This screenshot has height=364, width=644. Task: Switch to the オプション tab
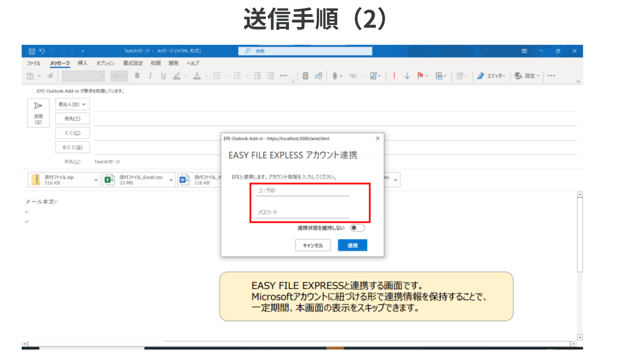click(105, 63)
